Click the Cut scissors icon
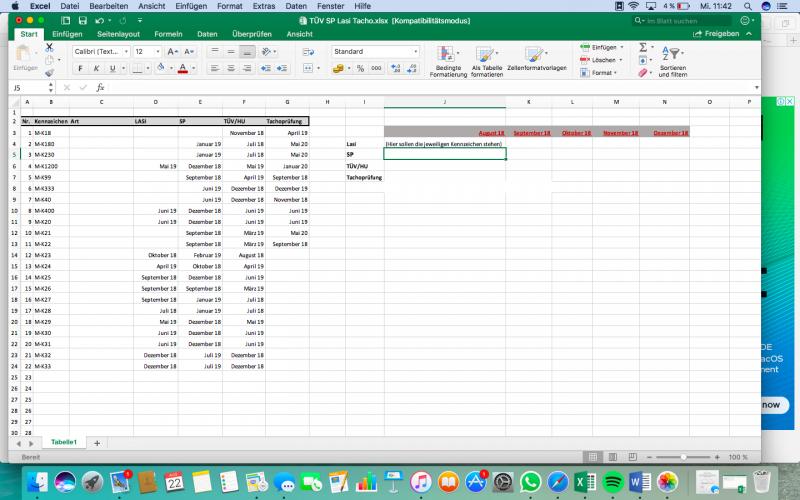800x500 pixels. [x=49, y=47]
